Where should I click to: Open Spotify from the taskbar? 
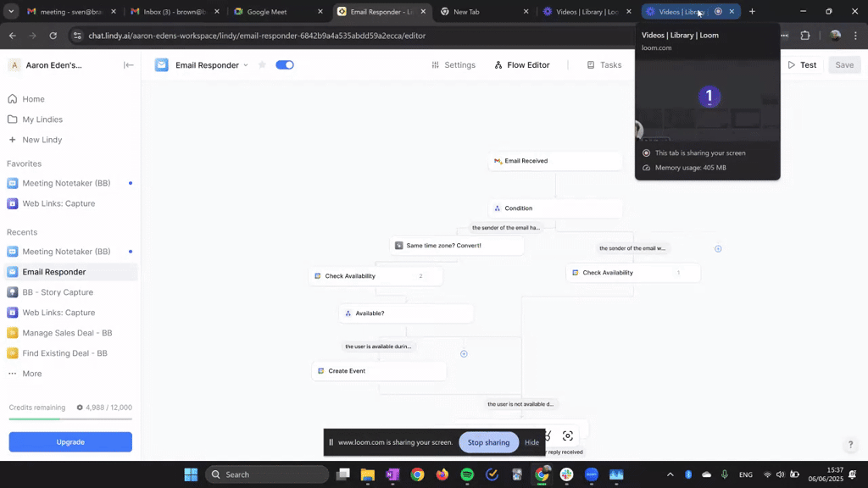(467, 474)
